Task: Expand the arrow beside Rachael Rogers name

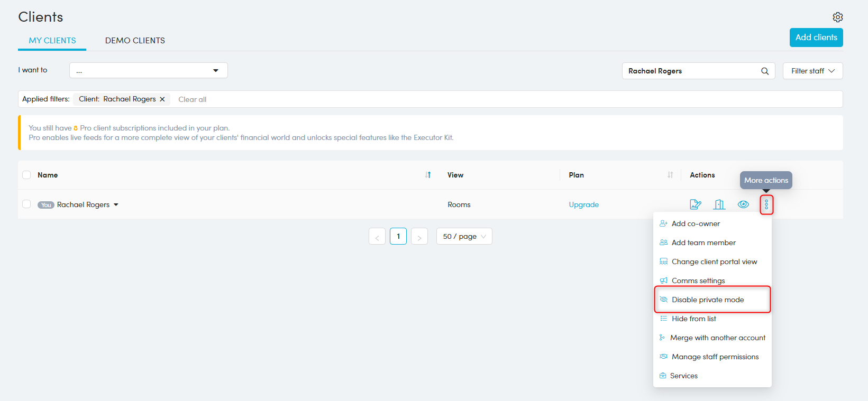Action: (116, 205)
